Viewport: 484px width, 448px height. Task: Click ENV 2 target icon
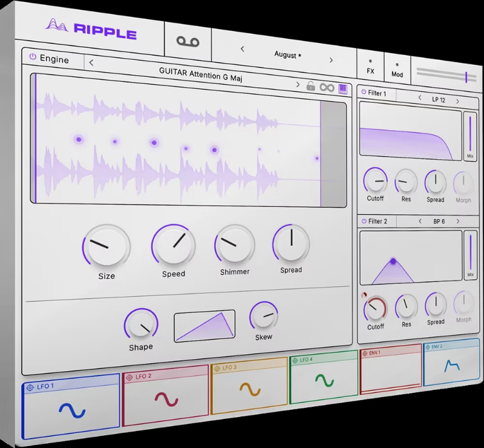tap(428, 347)
